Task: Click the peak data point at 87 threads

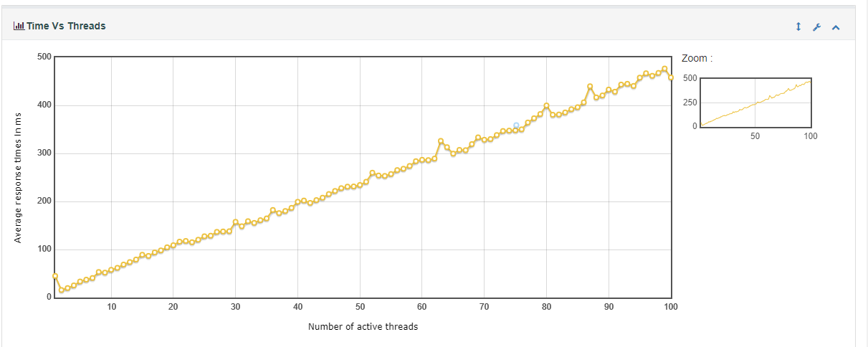Action: pyautogui.click(x=590, y=87)
